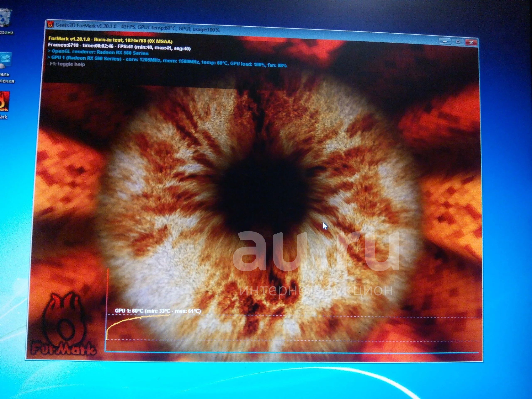Maximize the FurMark window
This screenshot has width=532, height=399.
(x=458, y=42)
